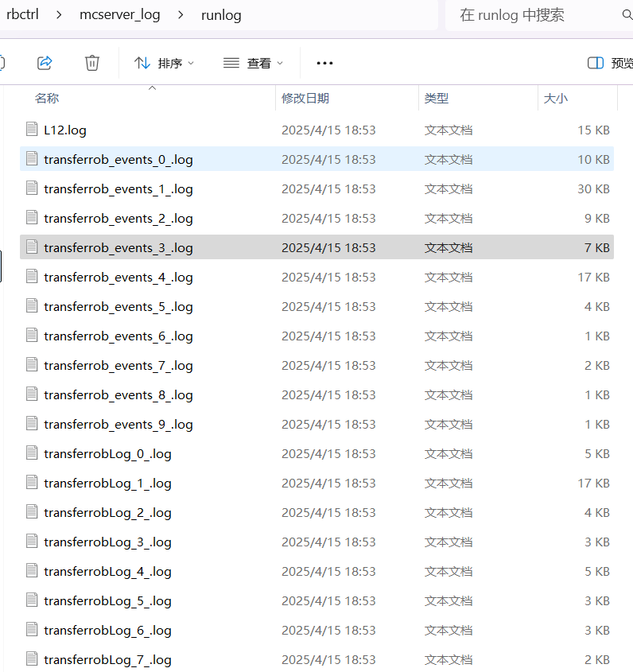Screen dimensions: 633x672
Task: Sort by 名称 column header
Action: [x=47, y=98]
